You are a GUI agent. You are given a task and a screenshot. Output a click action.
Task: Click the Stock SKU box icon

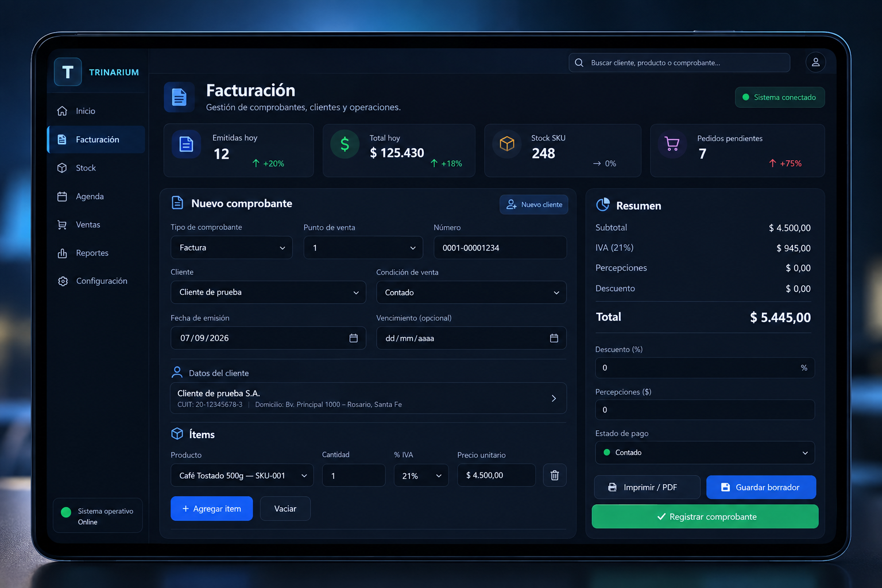pyautogui.click(x=506, y=144)
